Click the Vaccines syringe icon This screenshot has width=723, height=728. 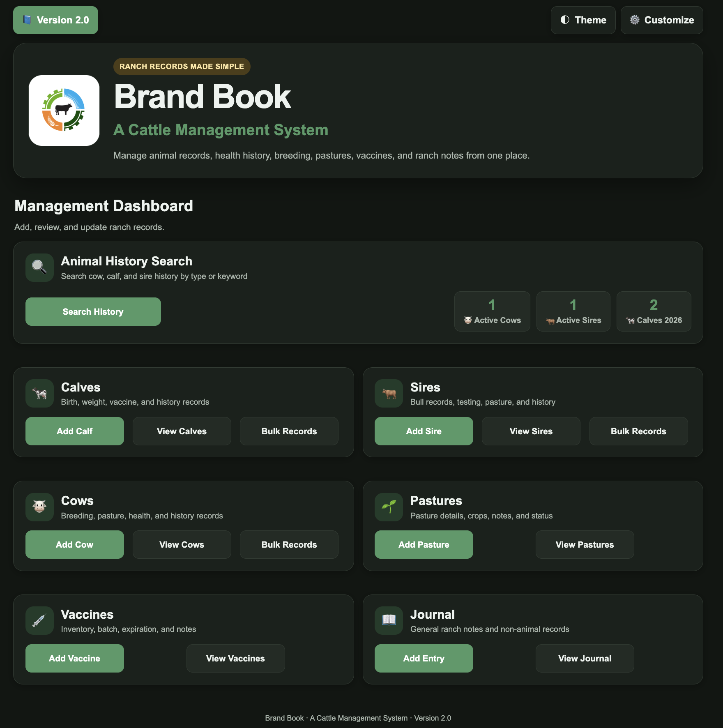39,620
